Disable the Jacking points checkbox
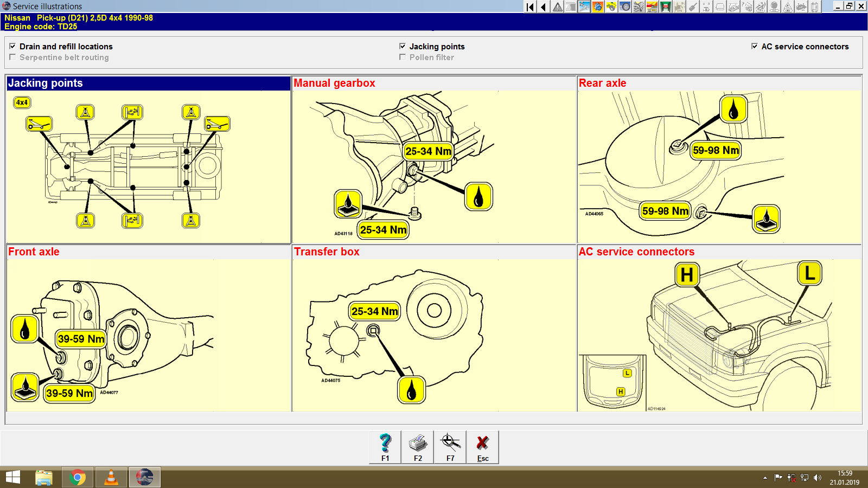This screenshot has height=488, width=868. [403, 46]
